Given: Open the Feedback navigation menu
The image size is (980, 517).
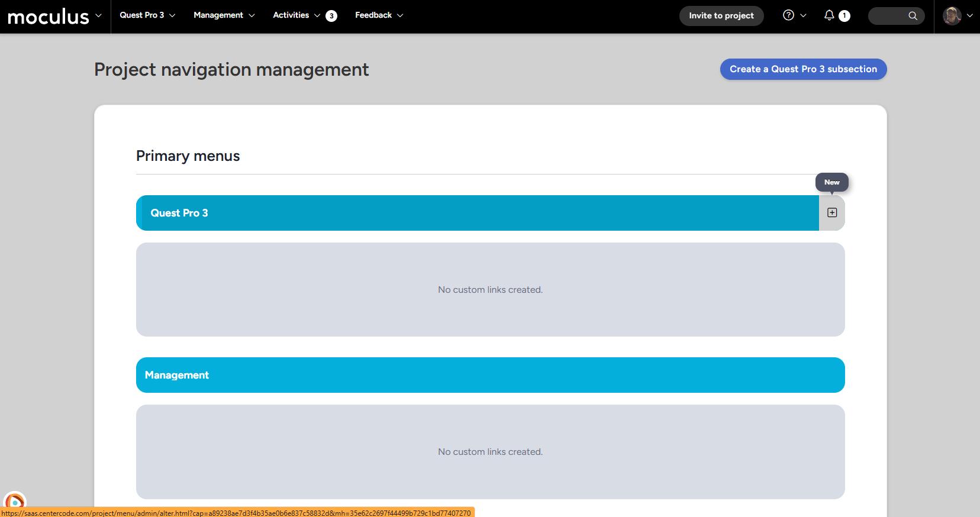Looking at the screenshot, I should pos(379,15).
